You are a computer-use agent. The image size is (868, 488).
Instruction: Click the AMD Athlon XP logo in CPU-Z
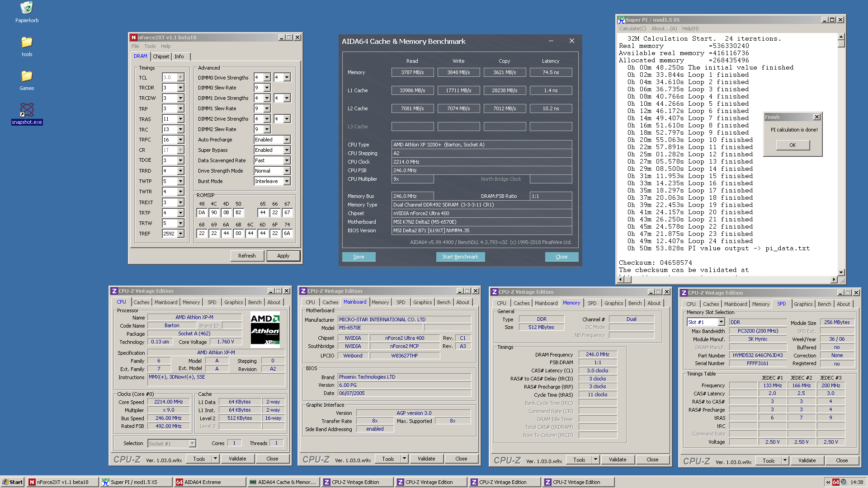click(x=265, y=329)
